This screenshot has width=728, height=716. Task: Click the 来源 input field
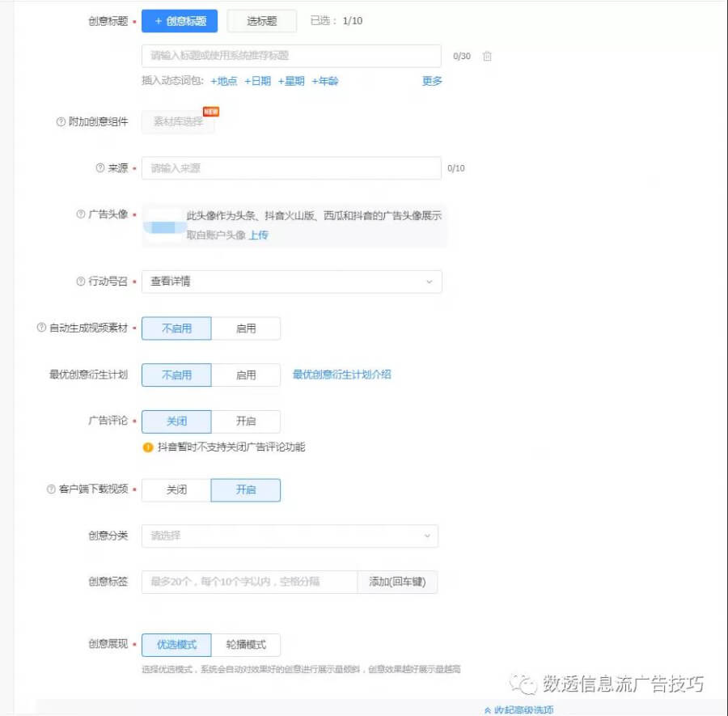291,168
